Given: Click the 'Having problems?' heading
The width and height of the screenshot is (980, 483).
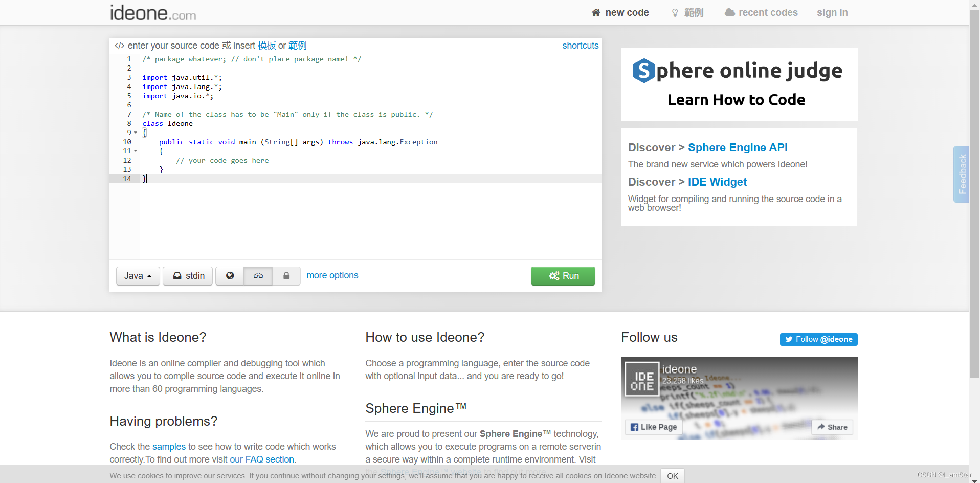Looking at the screenshot, I should 164,421.
